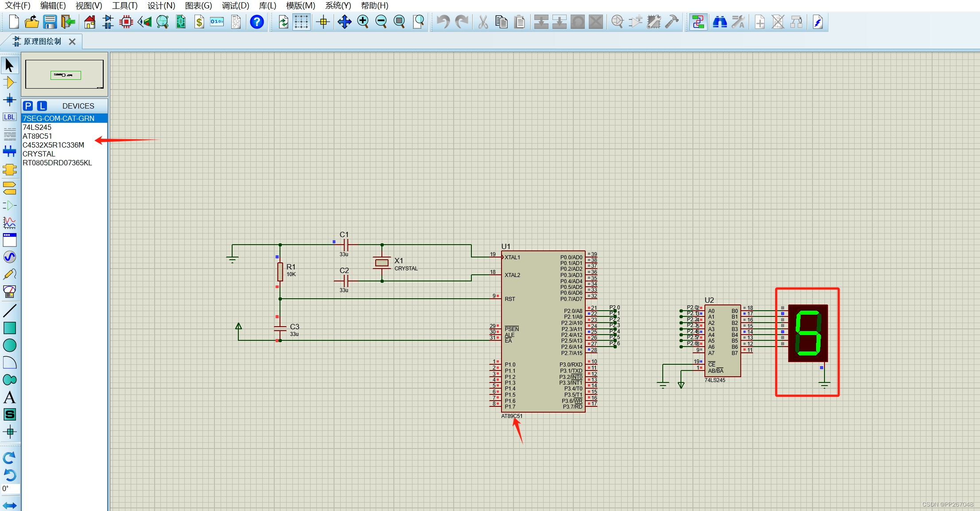Click the L library manage button

pos(42,106)
